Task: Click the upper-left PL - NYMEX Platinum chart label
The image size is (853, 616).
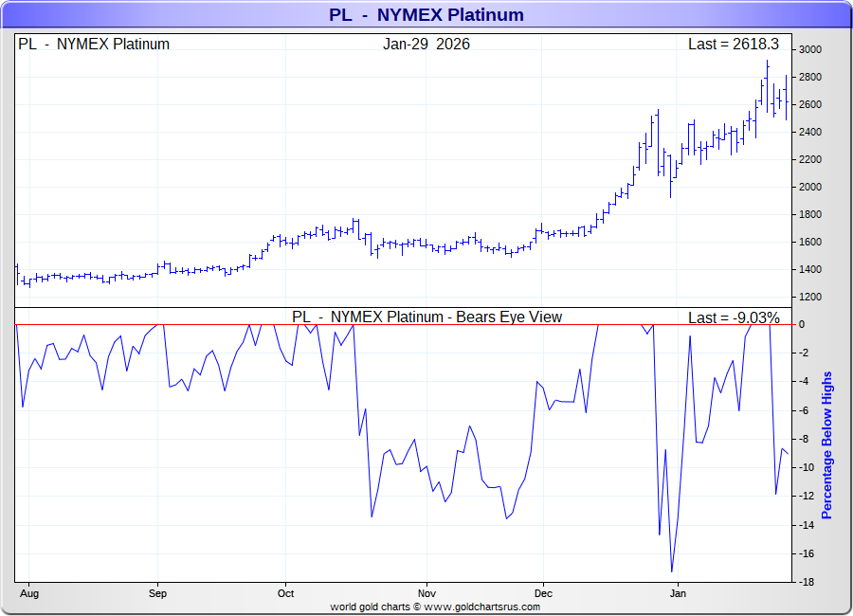Action: [x=94, y=45]
